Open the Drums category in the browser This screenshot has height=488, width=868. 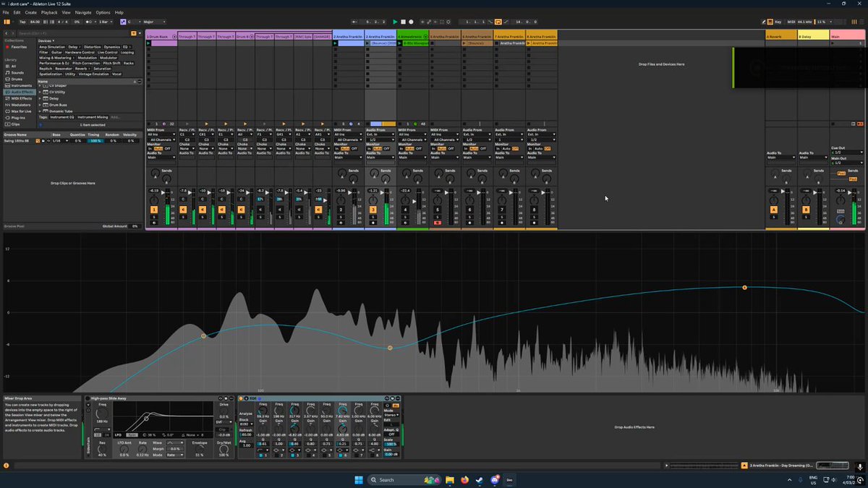point(16,80)
